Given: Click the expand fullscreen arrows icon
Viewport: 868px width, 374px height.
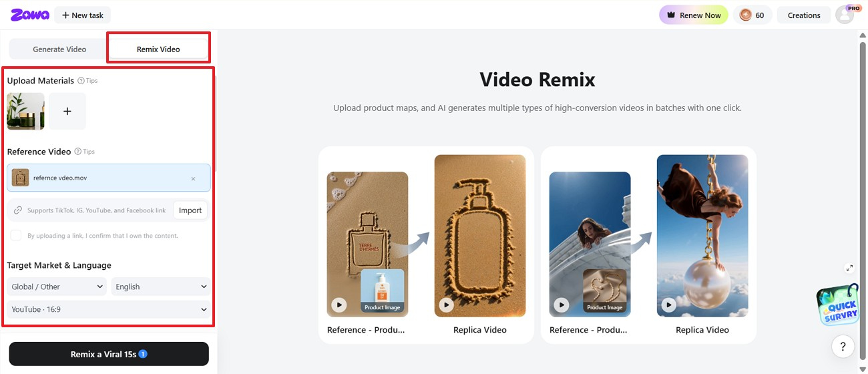Looking at the screenshot, I should [849, 268].
